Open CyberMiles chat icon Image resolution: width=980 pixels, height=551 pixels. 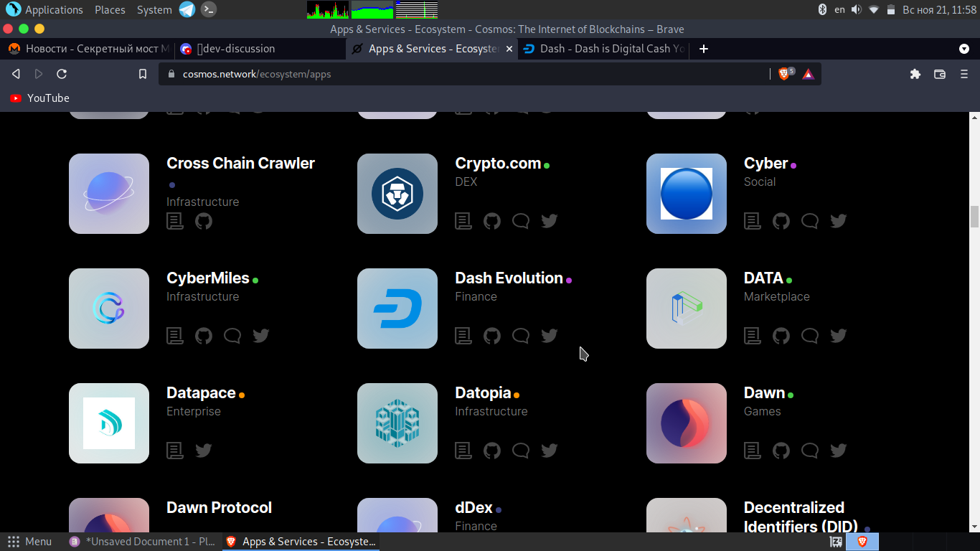click(232, 336)
